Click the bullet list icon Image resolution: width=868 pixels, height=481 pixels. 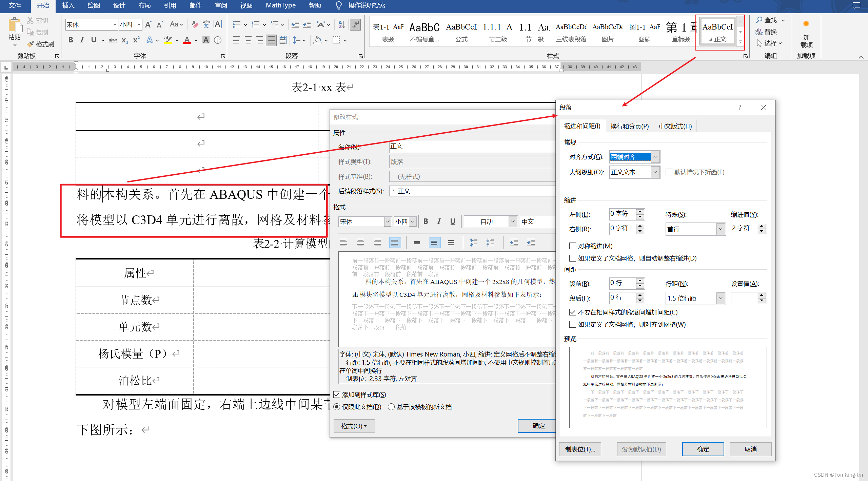coord(236,24)
